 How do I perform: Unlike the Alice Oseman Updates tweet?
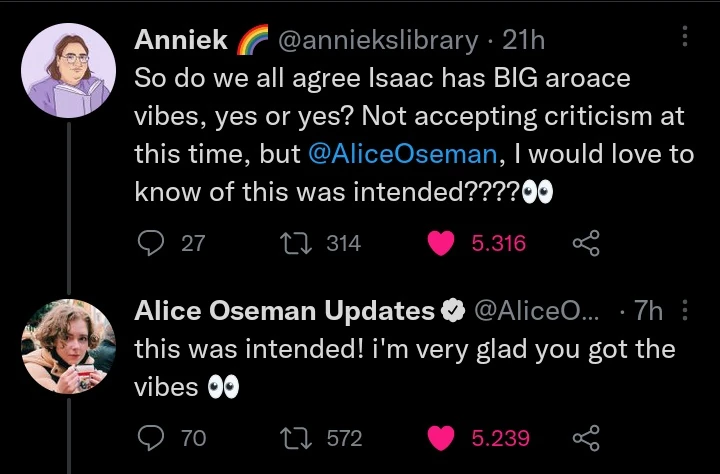(x=445, y=437)
